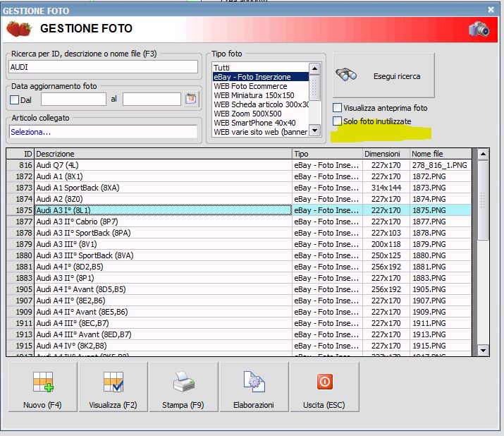Select WEB Miniatura 150x150 type
This screenshot has height=436, width=504.
pos(260,95)
